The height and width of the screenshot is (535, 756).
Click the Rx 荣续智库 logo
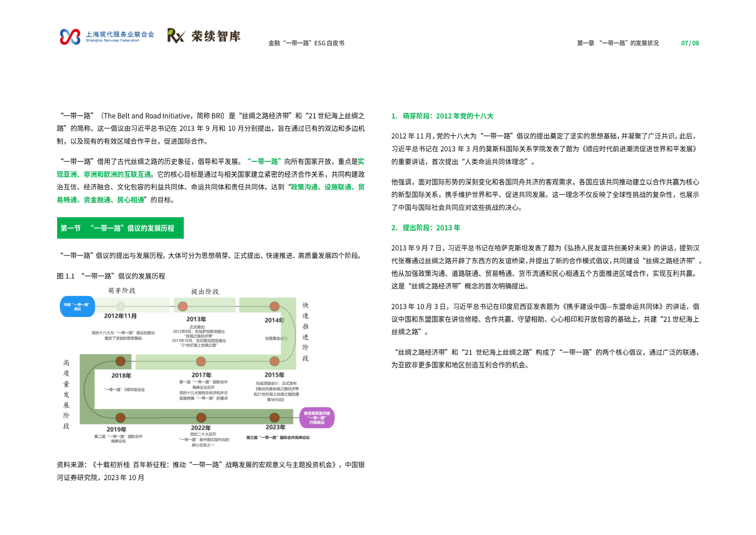204,36
